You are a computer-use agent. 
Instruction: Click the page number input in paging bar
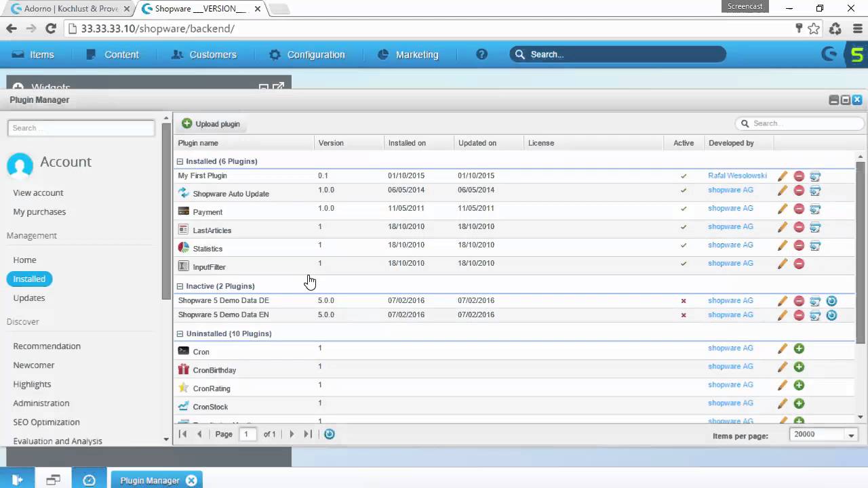point(247,434)
